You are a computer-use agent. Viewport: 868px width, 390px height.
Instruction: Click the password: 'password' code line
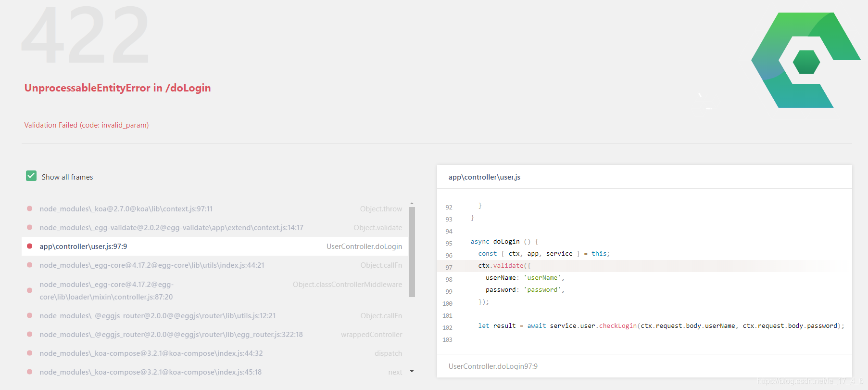[525, 290]
